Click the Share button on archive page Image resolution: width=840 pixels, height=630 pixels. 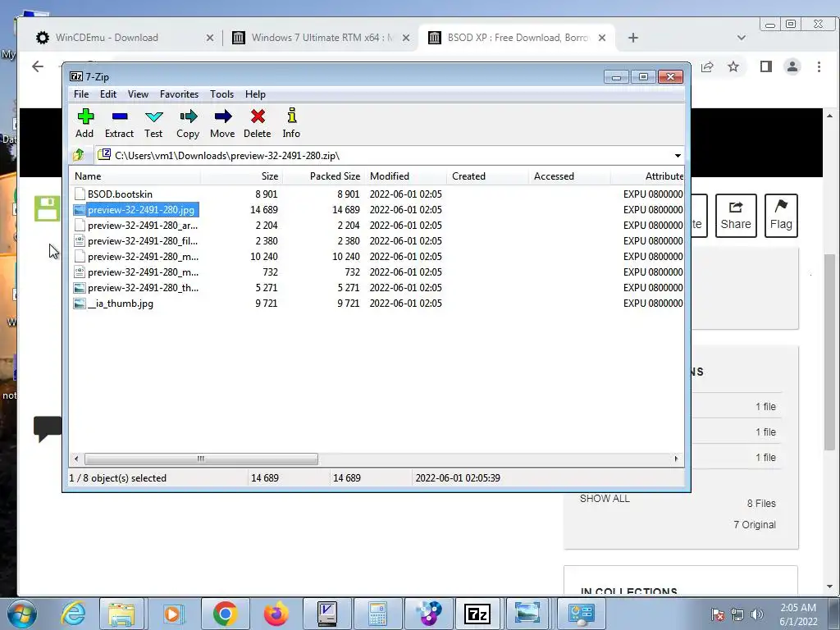(x=736, y=216)
